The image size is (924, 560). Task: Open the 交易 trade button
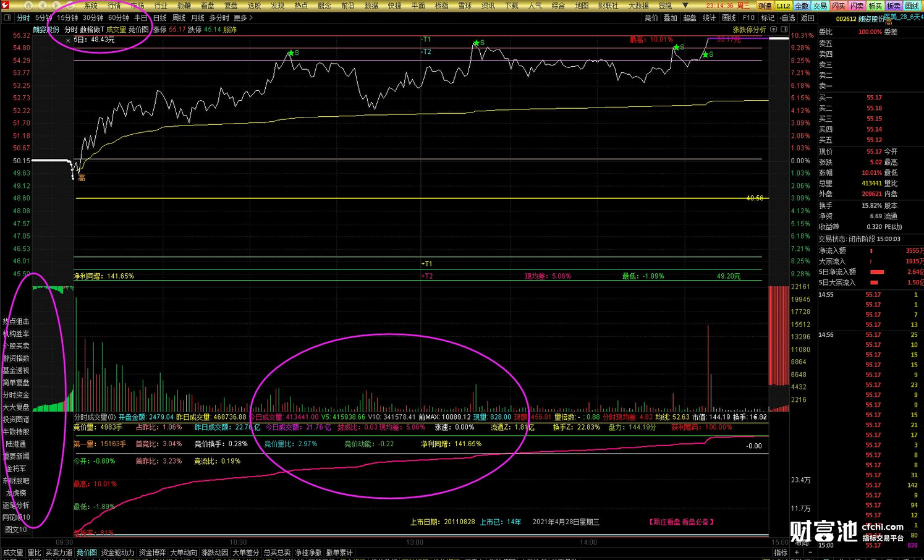coord(820,6)
